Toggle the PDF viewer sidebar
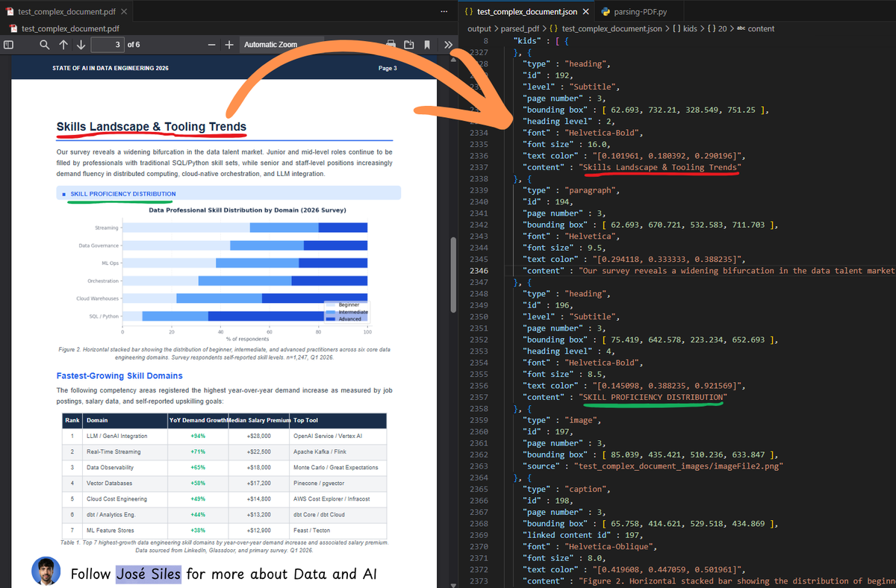 coord(8,45)
